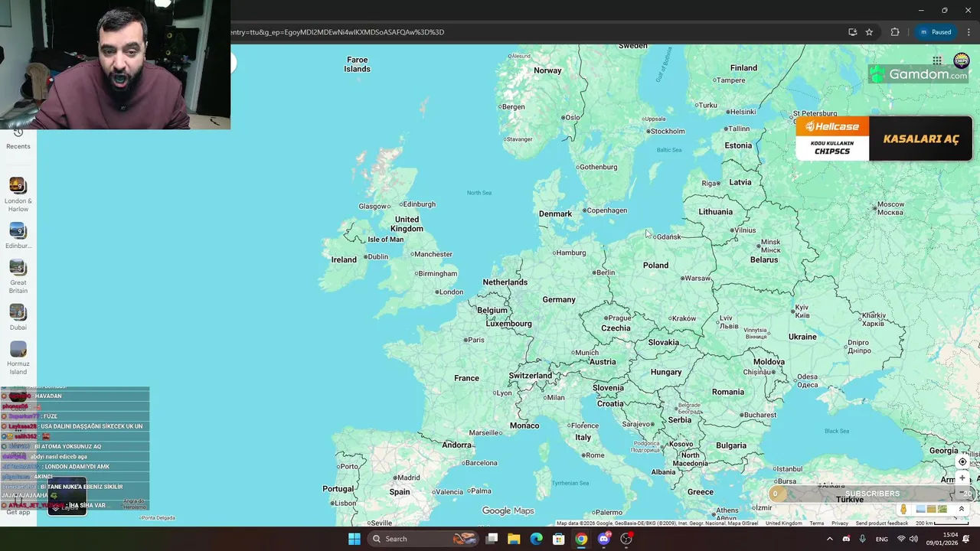Viewport: 980px width, 551px height.
Task: Click the United Kingdom footer link
Action: 783,523
